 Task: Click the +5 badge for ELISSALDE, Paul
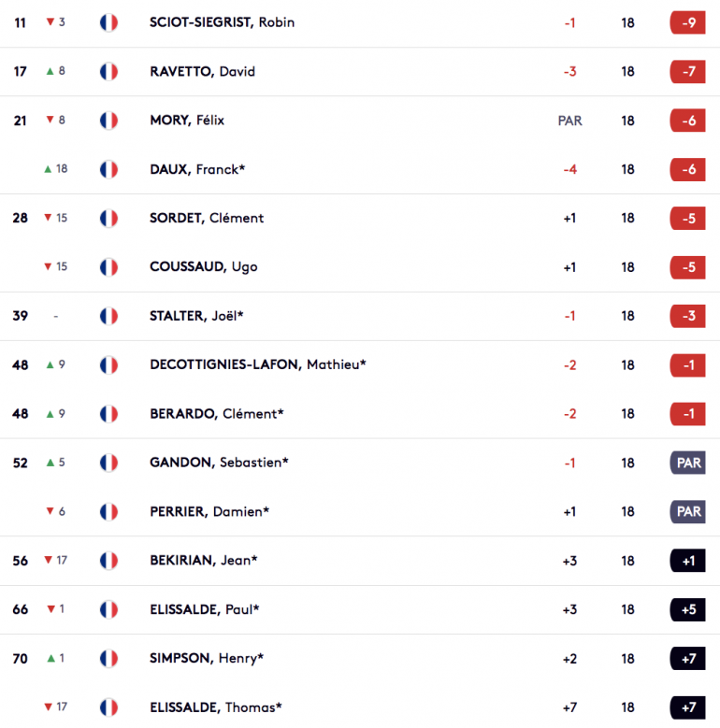pyautogui.click(x=687, y=609)
